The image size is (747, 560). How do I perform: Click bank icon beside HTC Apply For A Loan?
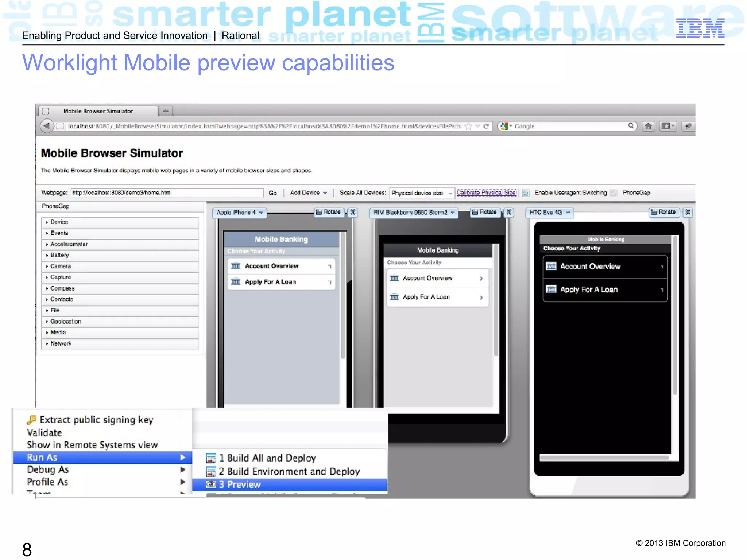tap(551, 289)
